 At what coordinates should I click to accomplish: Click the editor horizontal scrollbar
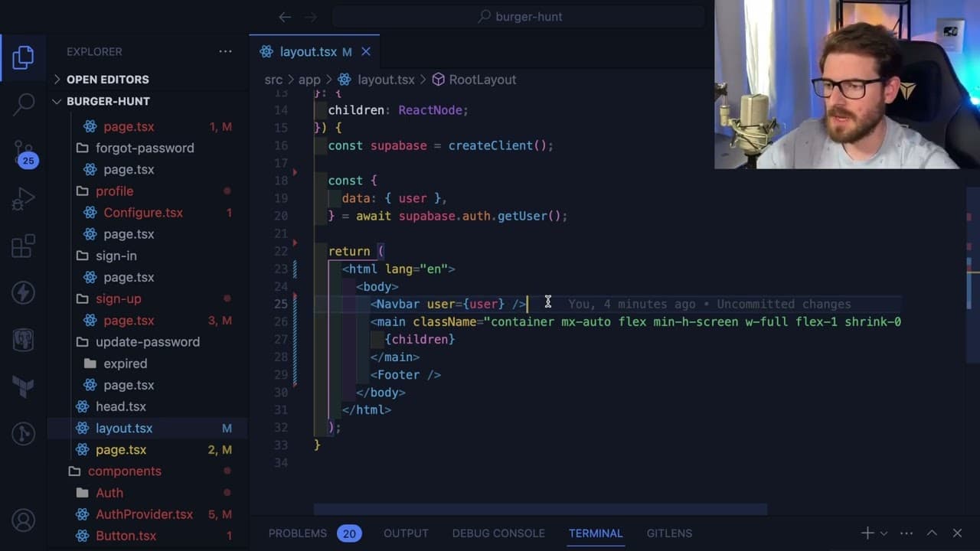click(541, 509)
